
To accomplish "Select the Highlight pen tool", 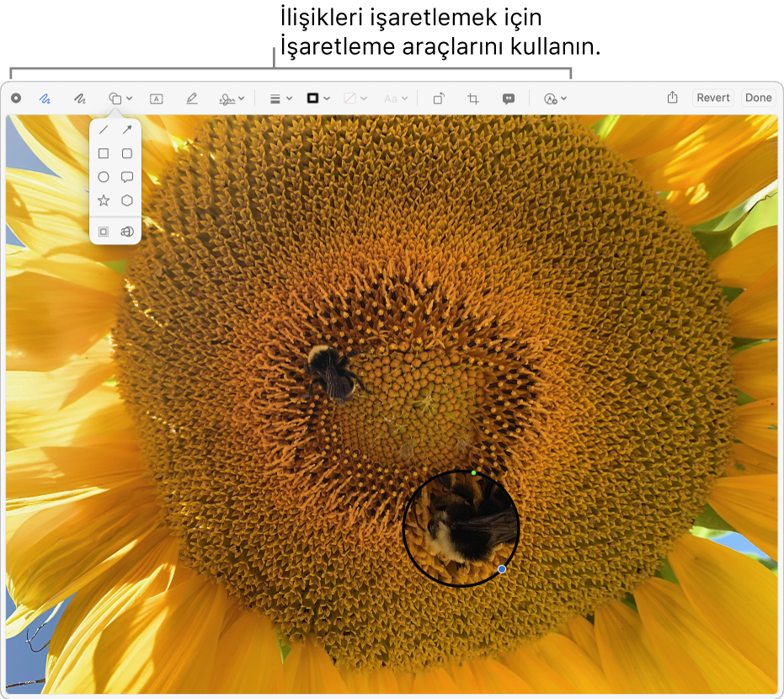I will tap(191, 99).
